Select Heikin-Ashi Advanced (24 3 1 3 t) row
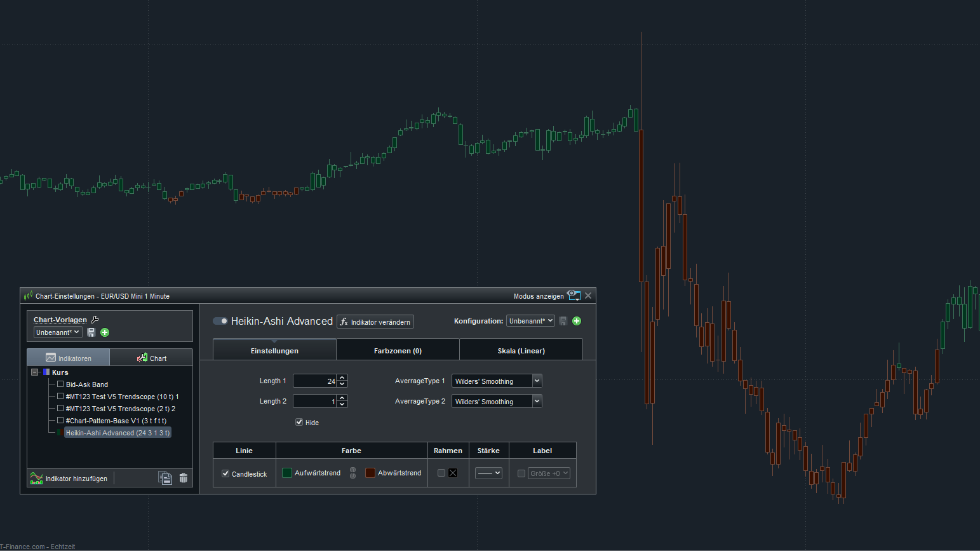Viewport: 980px width, 551px height. [118, 433]
